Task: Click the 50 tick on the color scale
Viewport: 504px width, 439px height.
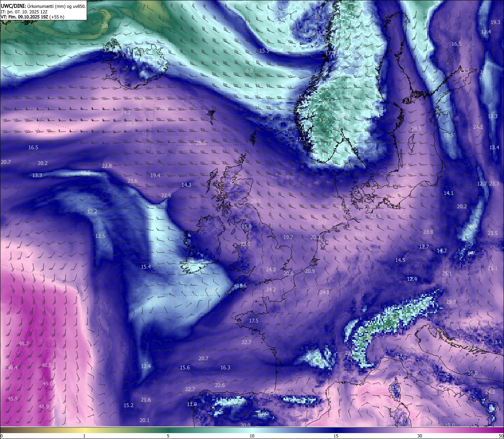Action: pyautogui.click(x=501, y=436)
